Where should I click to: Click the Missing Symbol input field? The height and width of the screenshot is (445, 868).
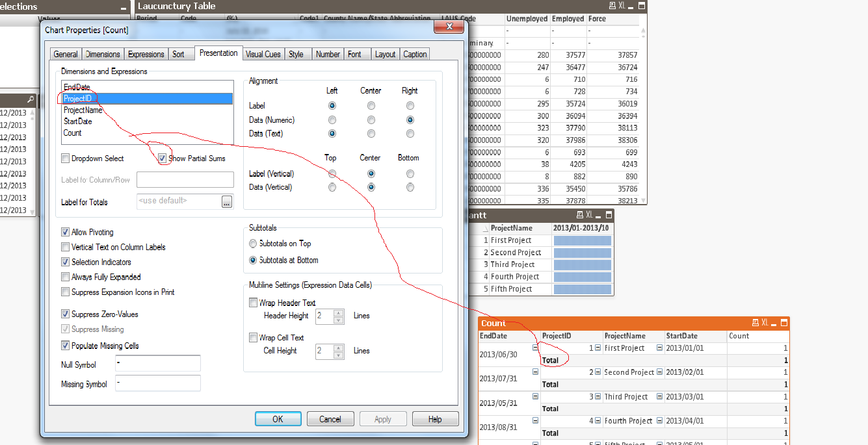pos(157,383)
